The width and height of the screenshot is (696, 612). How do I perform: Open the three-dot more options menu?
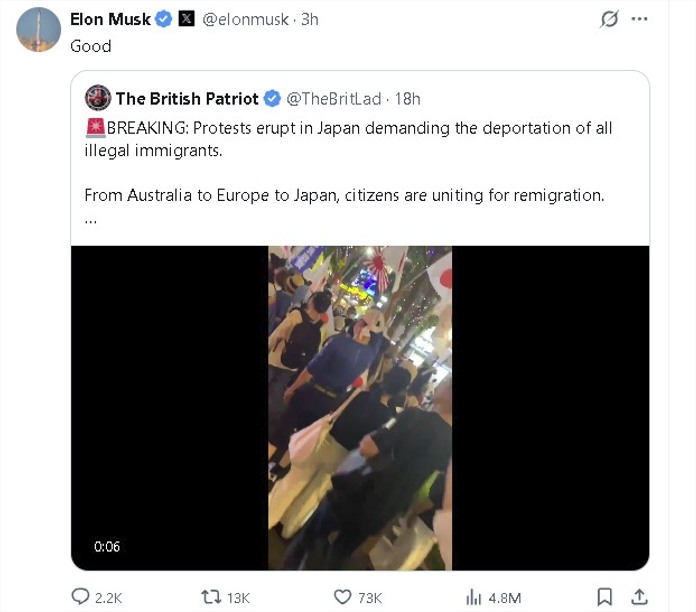(639, 19)
